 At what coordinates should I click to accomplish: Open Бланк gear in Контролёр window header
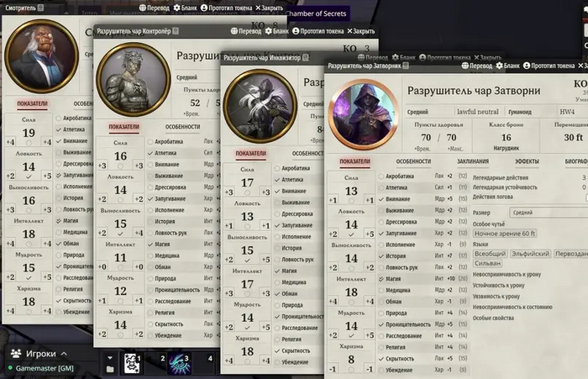[276, 31]
